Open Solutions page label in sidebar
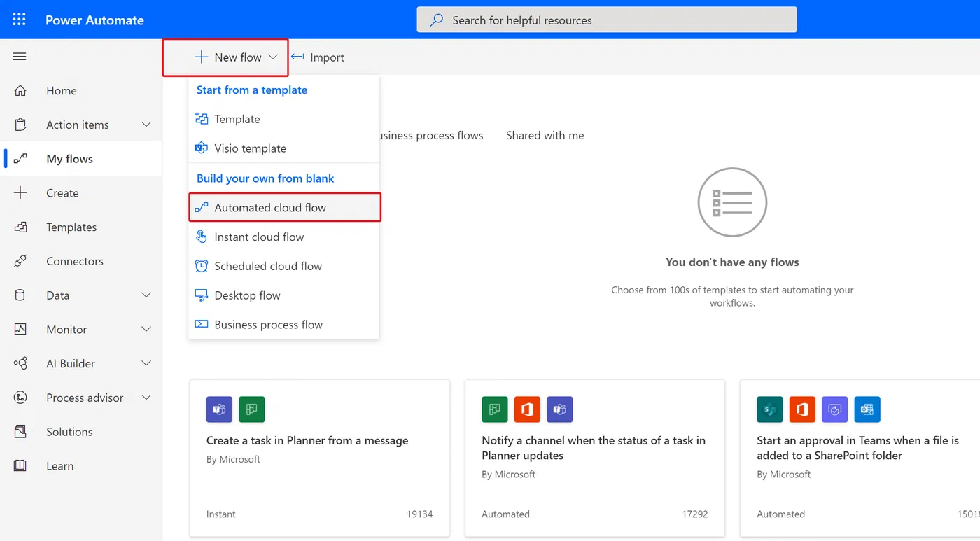This screenshot has height=541, width=980. click(x=69, y=432)
